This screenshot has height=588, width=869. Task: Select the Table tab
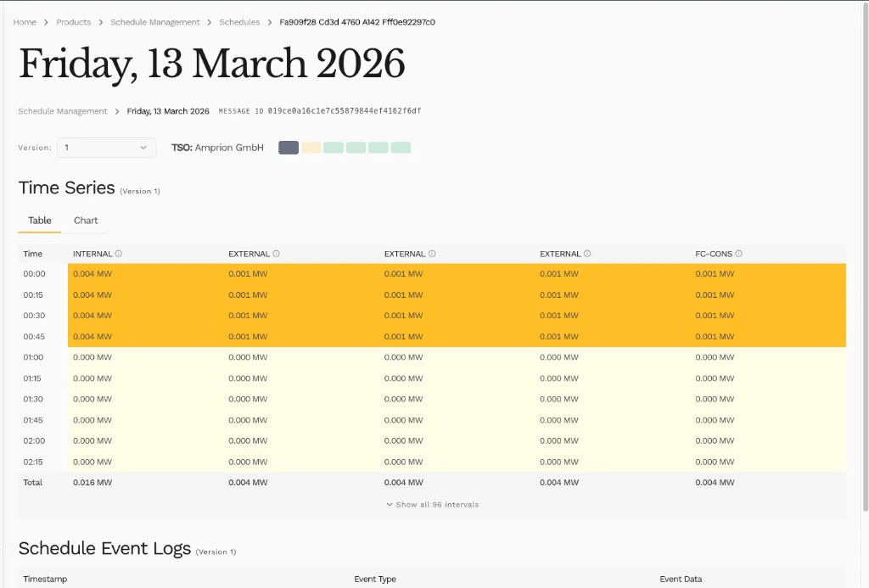pyautogui.click(x=39, y=220)
